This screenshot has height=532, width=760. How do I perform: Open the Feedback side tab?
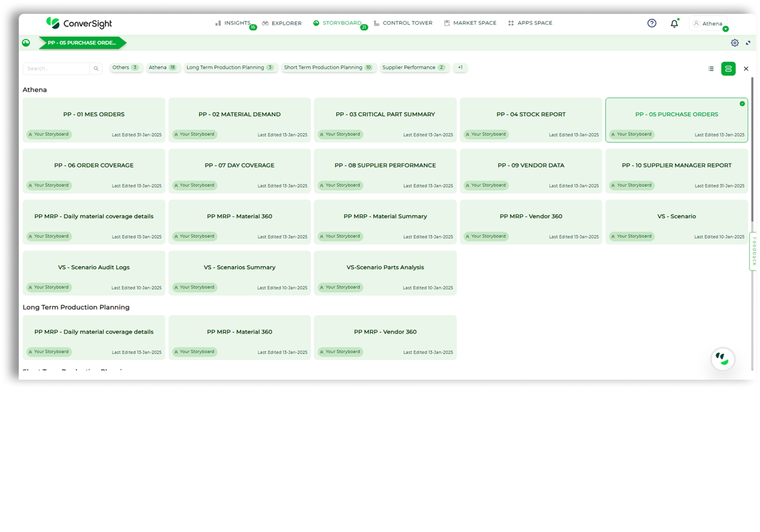point(753,251)
